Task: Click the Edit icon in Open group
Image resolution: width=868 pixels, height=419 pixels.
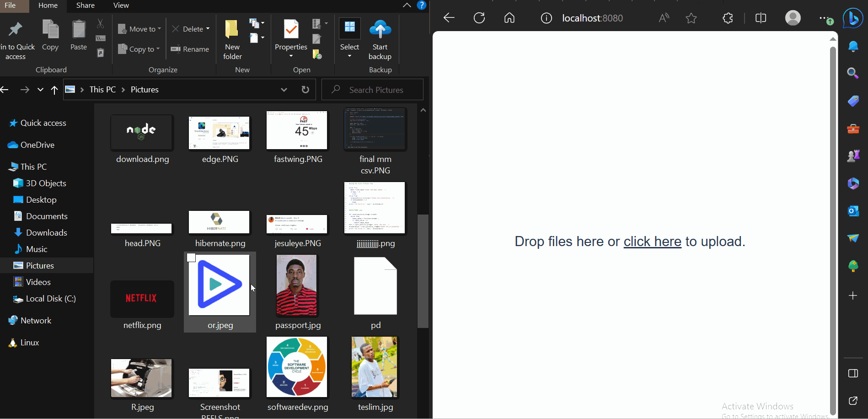Action: click(x=316, y=39)
